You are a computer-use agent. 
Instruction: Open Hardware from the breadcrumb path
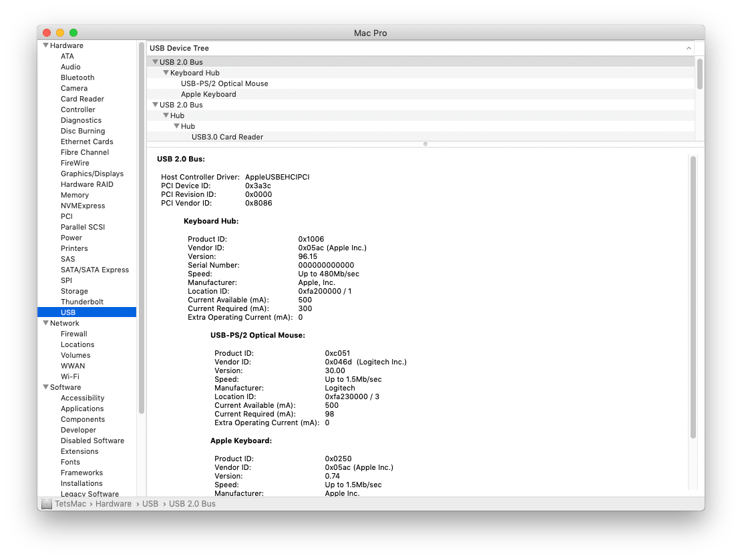(x=114, y=503)
